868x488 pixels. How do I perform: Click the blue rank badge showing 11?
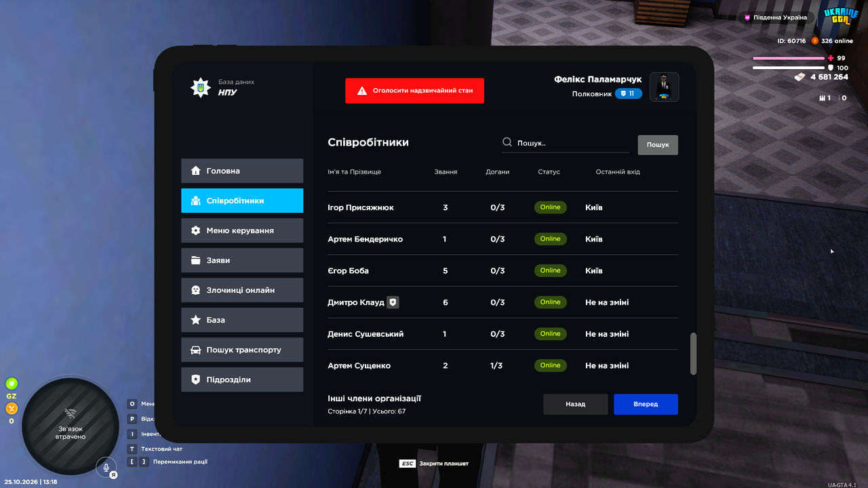tap(628, 94)
